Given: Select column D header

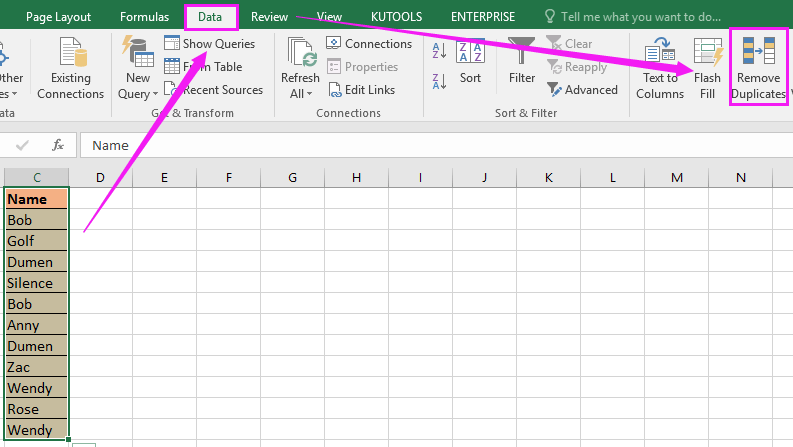Looking at the screenshot, I should (100, 178).
